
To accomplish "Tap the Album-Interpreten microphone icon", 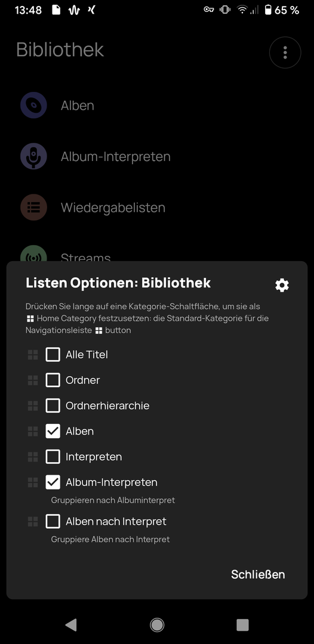I will [x=33, y=156].
